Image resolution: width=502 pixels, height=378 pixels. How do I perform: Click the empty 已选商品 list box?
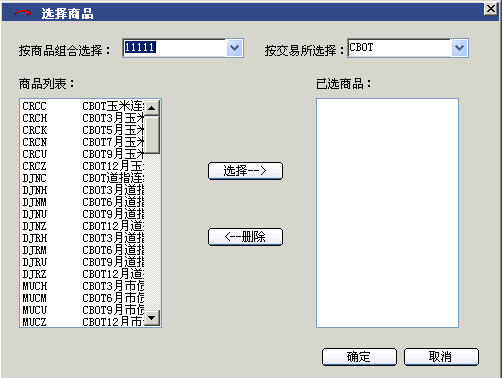(x=387, y=213)
